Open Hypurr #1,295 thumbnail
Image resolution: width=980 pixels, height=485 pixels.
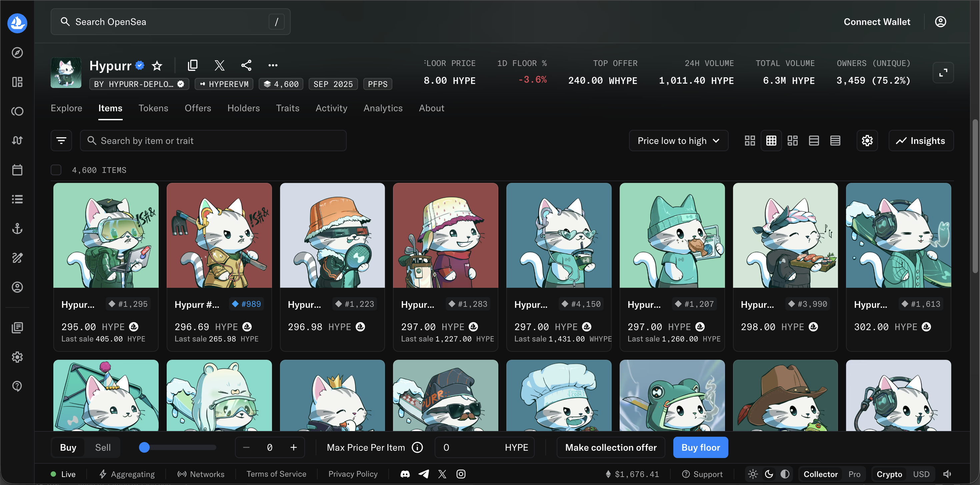[106, 235]
